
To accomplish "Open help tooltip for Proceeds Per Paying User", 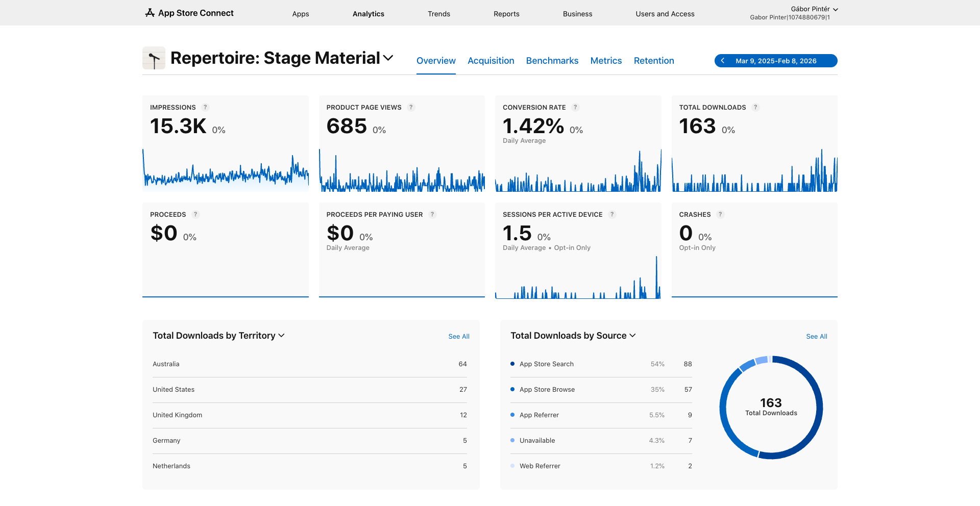I will click(432, 214).
